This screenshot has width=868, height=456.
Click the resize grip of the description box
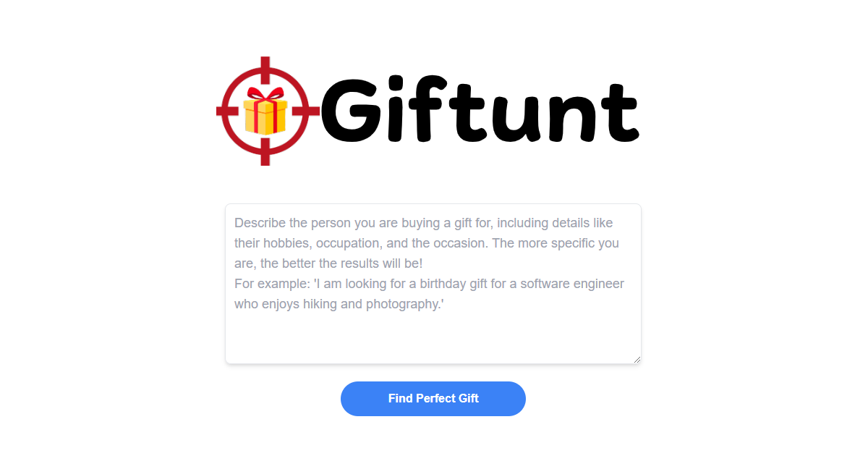(x=637, y=359)
